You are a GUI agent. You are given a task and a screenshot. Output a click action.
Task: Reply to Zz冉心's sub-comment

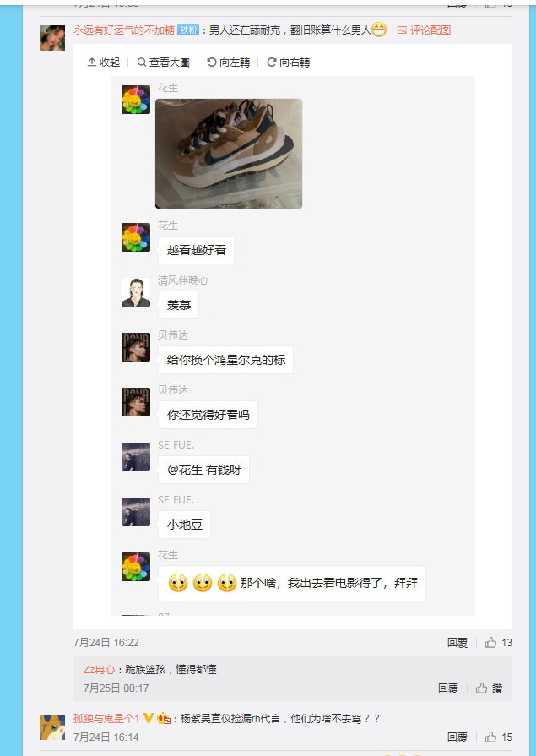click(447, 688)
